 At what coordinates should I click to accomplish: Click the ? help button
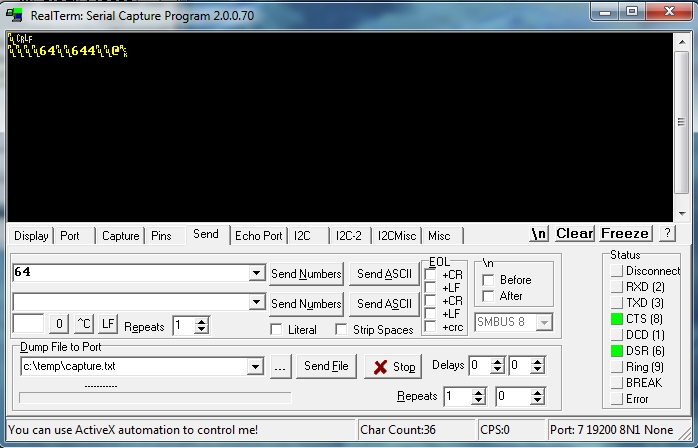point(667,234)
